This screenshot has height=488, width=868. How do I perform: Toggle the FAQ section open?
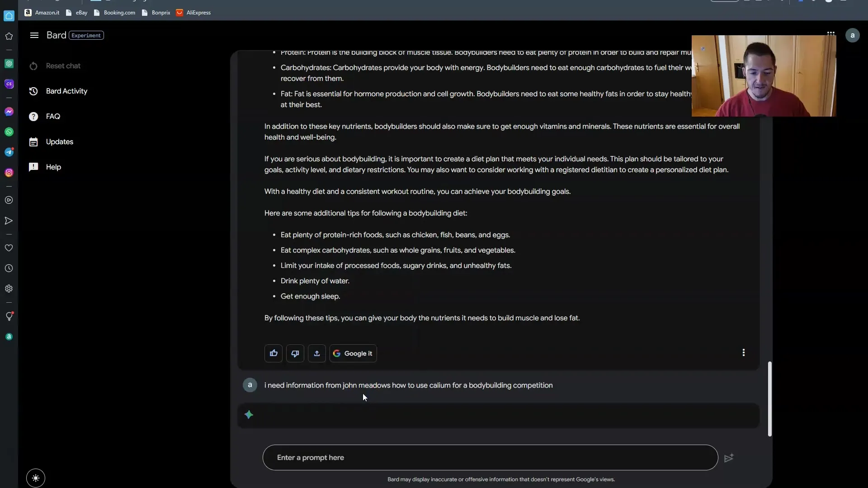53,116
